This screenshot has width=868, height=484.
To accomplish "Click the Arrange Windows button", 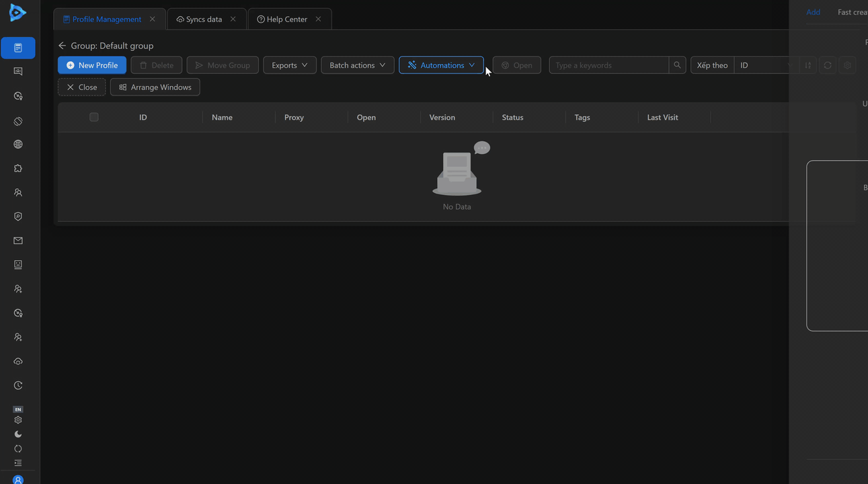I will [155, 87].
